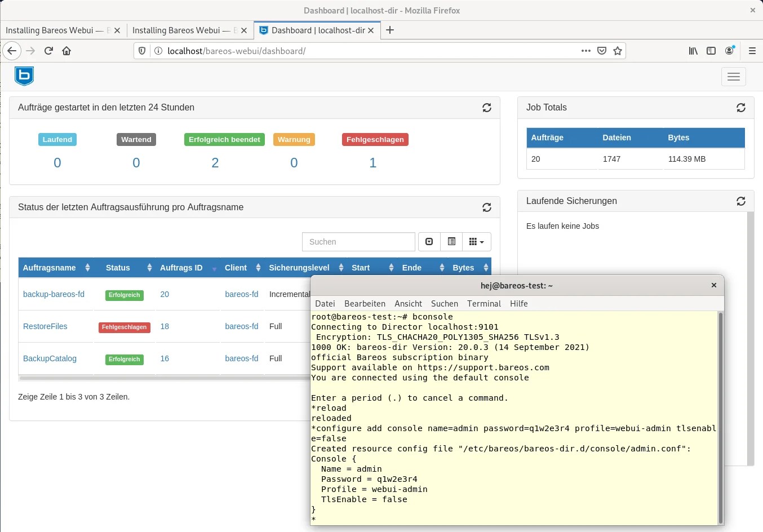Open page actions three-dots menu in URL bar
The height and width of the screenshot is (532, 763).
point(586,51)
